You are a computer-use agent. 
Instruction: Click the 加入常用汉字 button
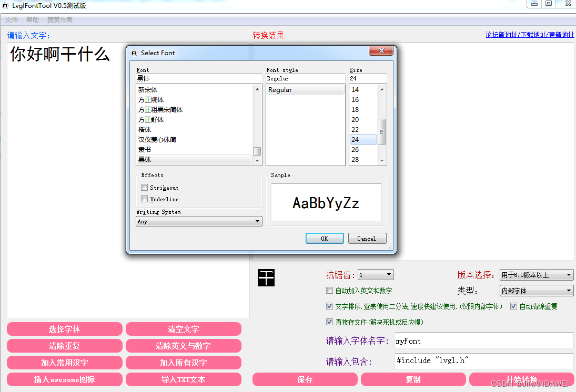click(x=64, y=363)
